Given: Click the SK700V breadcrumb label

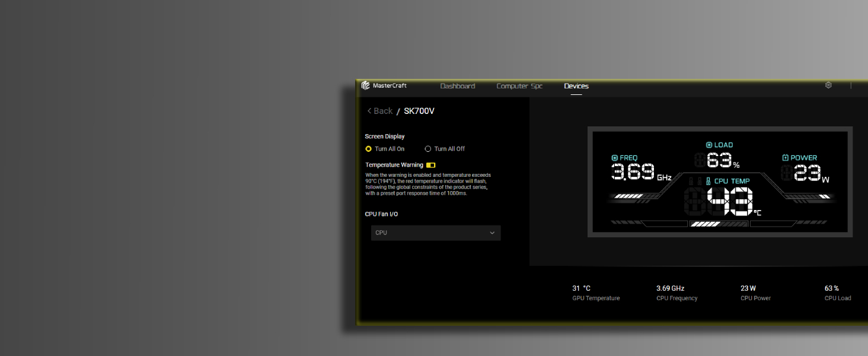Looking at the screenshot, I should (x=419, y=111).
